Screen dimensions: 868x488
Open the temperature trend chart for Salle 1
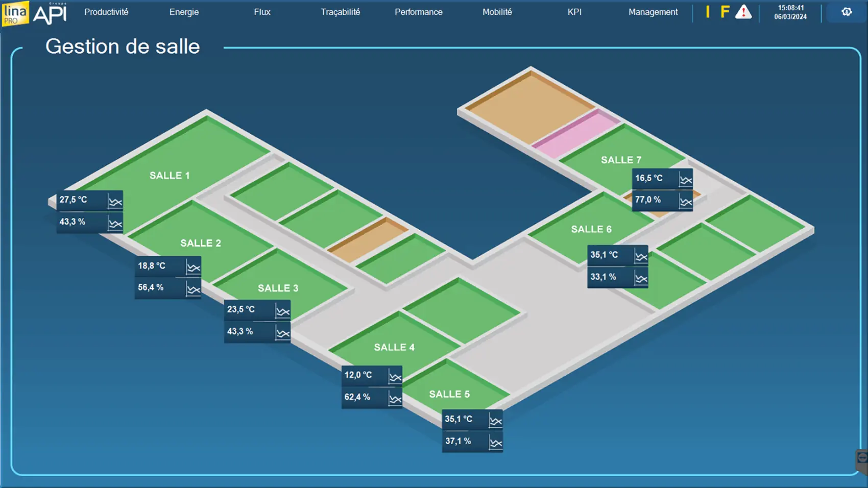(x=115, y=202)
